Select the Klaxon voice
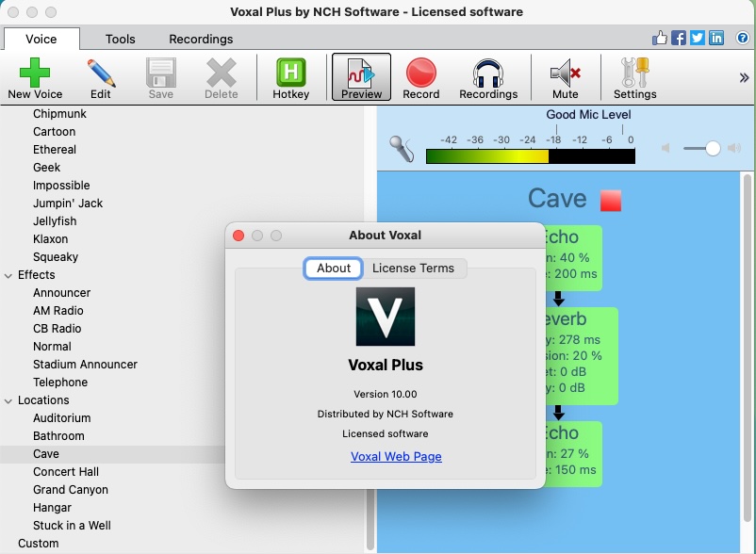 51,239
